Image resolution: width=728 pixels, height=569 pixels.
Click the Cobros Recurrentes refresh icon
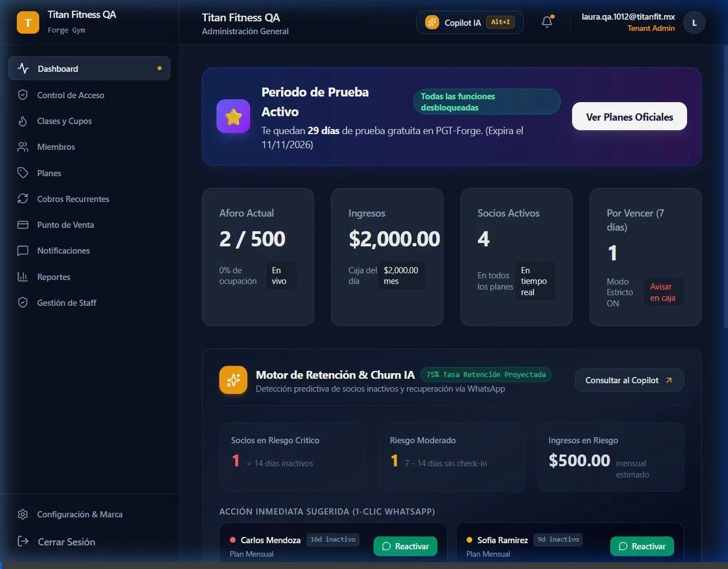pyautogui.click(x=23, y=199)
